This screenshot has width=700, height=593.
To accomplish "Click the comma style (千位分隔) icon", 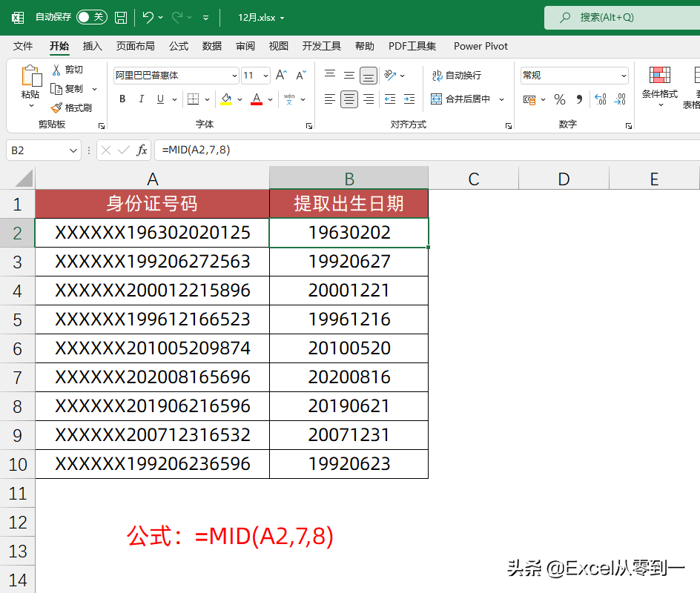I will (578, 99).
